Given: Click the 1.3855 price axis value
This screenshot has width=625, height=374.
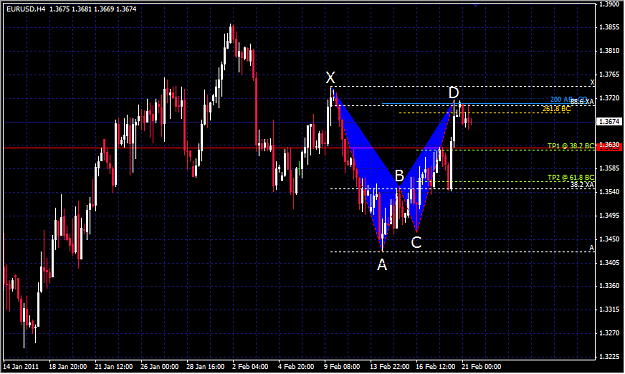Looking at the screenshot, I should coord(609,27).
